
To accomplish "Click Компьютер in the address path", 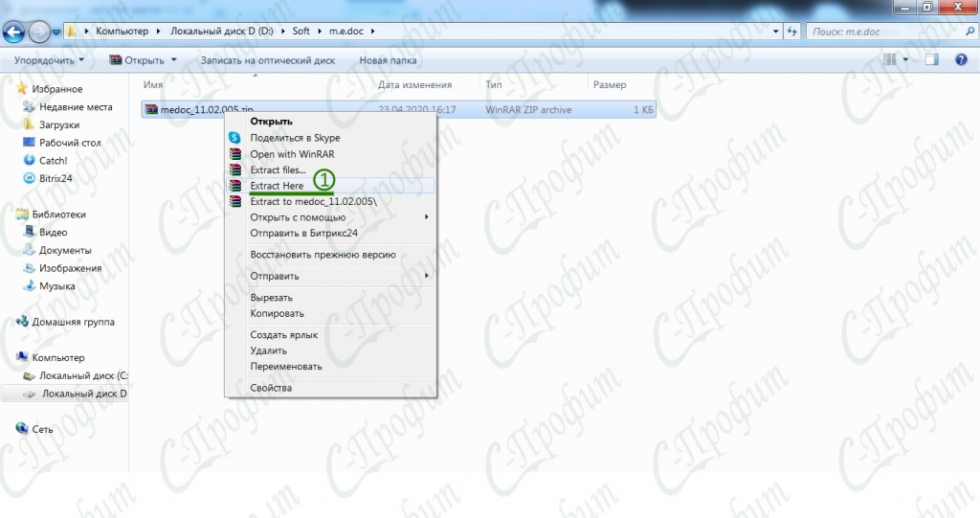I will 122,31.
